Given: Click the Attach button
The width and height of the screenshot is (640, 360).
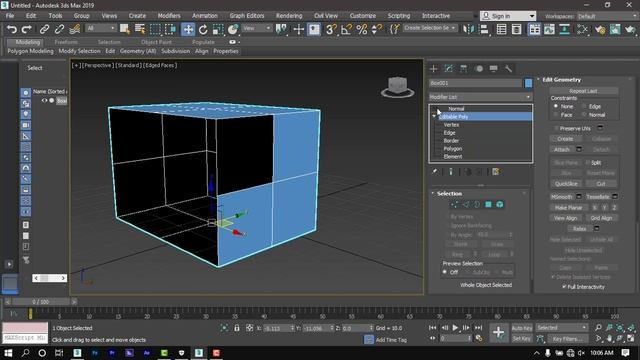Looking at the screenshot, I should point(562,149).
